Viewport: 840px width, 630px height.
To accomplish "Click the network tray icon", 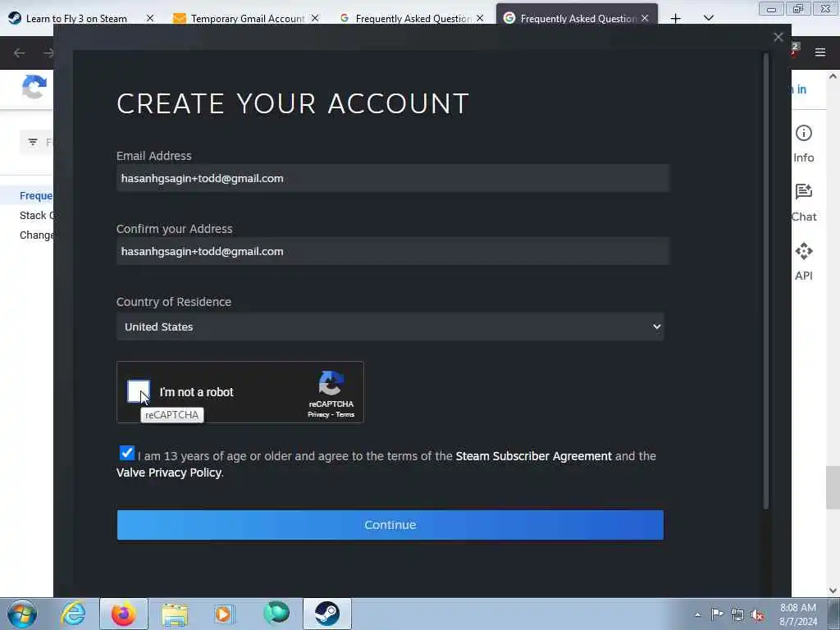I will tap(737, 614).
